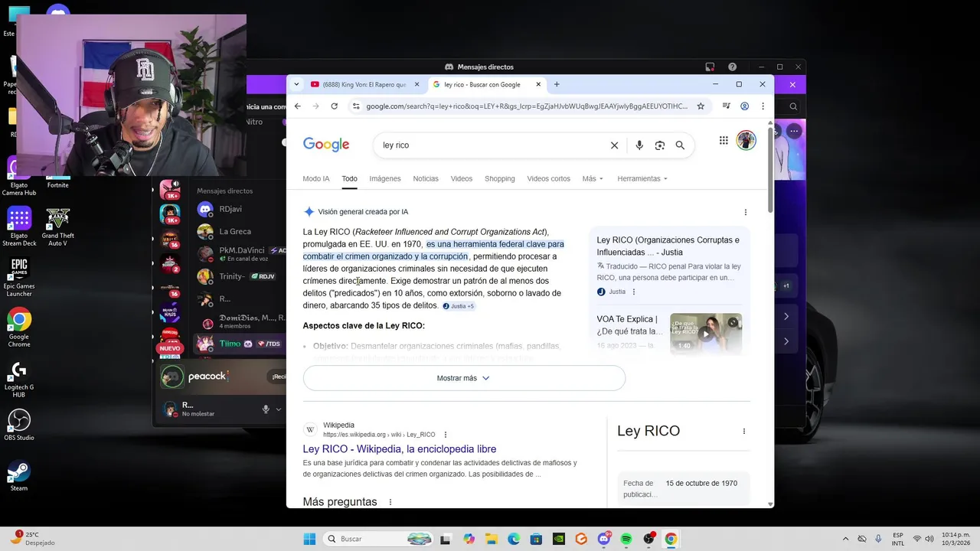
Task: Open options beside Más preguntas
Action: pos(390,502)
